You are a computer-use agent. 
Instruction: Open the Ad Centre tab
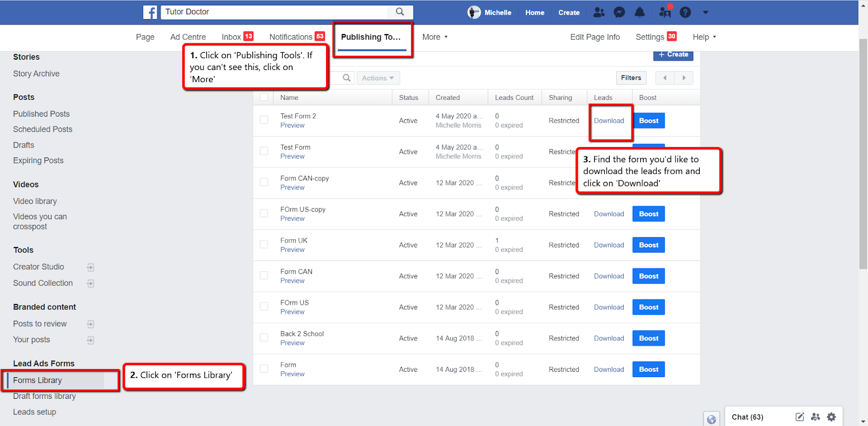point(188,37)
